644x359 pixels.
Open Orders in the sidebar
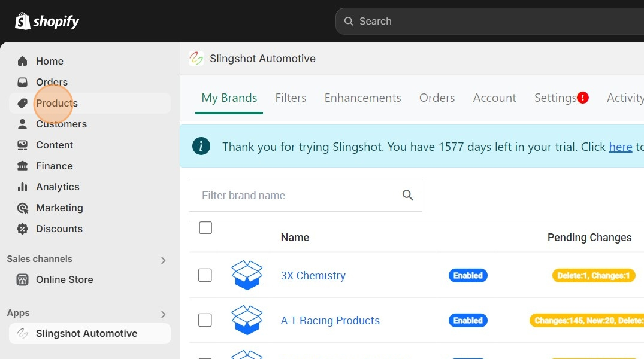coord(89,82)
